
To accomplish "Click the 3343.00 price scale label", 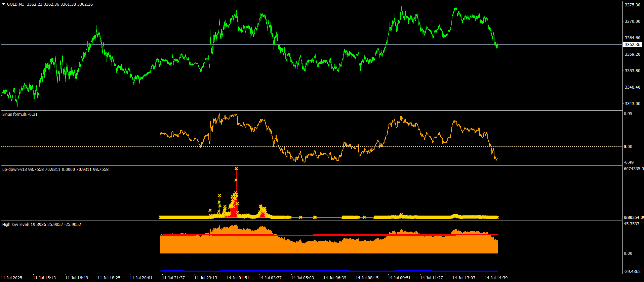I will pyautogui.click(x=632, y=104).
